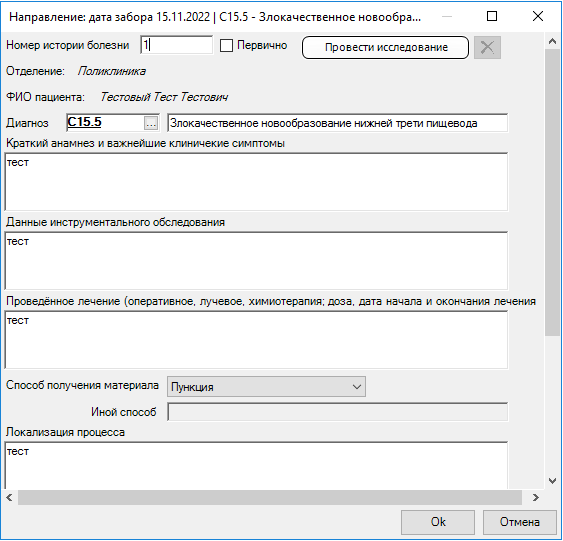Click the left arrow of horizontal scrollbar
Screen dimensions: 563x541
10,497
